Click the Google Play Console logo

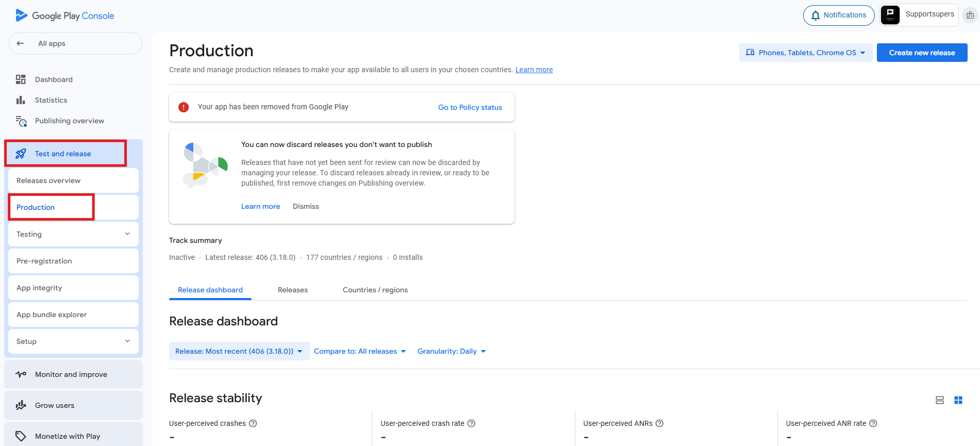click(x=65, y=15)
